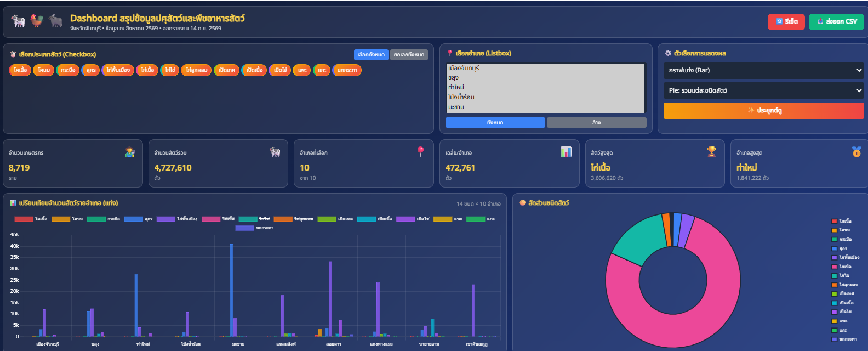The width and height of the screenshot is (868, 351).
Task: Click ทั้งหมด button under the district listbox
Action: click(495, 122)
